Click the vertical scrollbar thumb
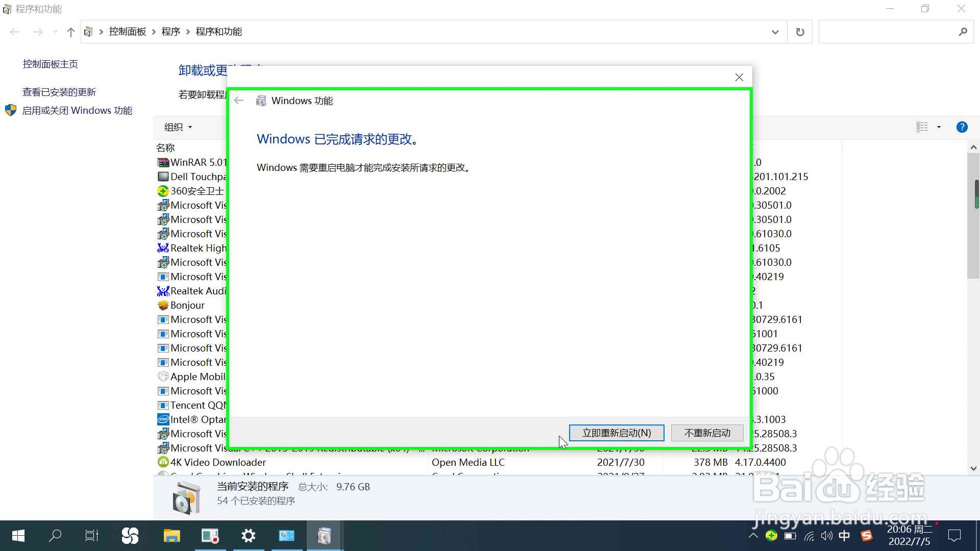 (x=973, y=216)
